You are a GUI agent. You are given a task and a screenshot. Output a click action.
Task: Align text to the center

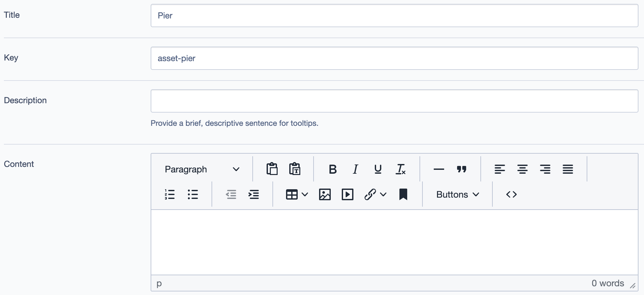[x=522, y=169]
